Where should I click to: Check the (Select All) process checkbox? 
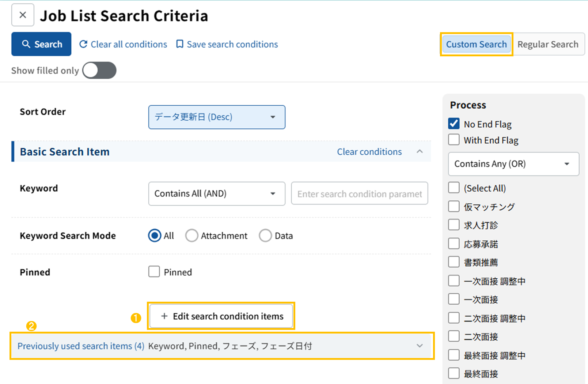pos(454,188)
